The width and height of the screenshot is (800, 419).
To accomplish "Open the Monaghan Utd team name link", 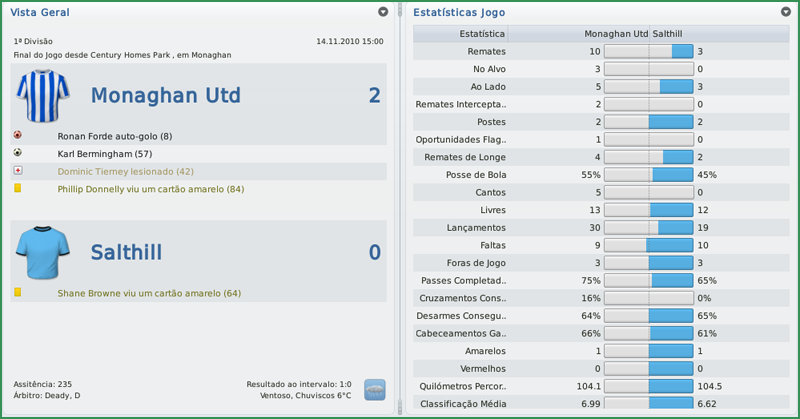I will pyautogui.click(x=165, y=96).
